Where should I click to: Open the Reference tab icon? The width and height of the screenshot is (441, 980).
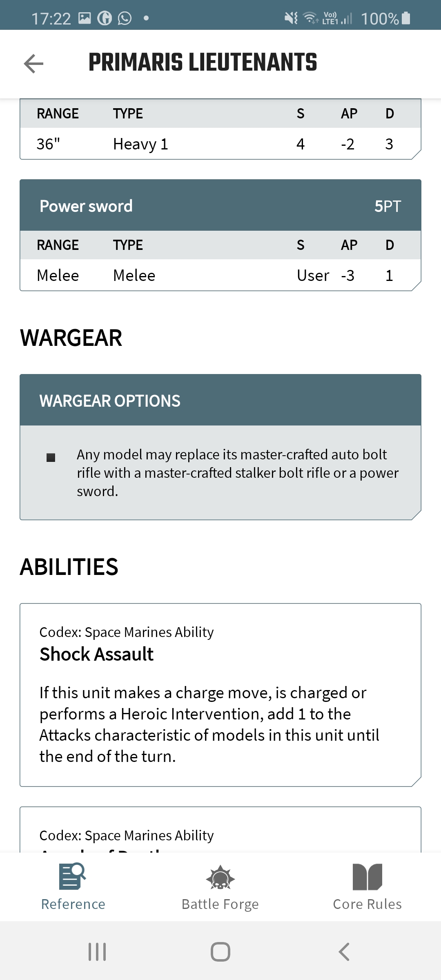(x=73, y=876)
